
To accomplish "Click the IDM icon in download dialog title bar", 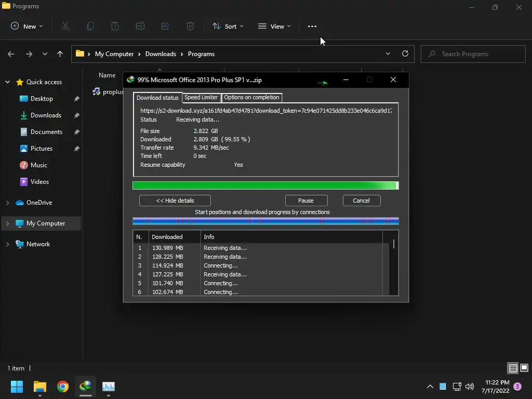I will click(x=130, y=79).
